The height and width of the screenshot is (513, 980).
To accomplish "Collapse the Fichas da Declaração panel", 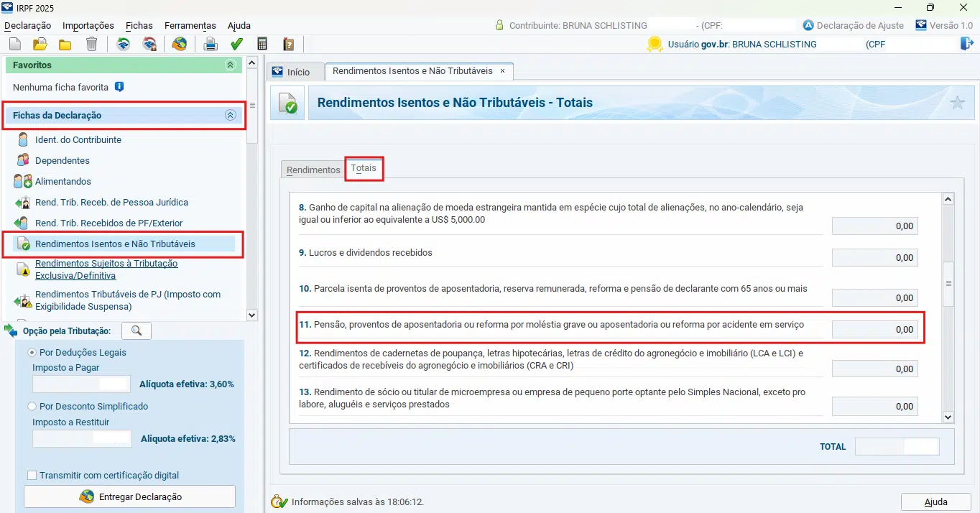I will tap(230, 115).
